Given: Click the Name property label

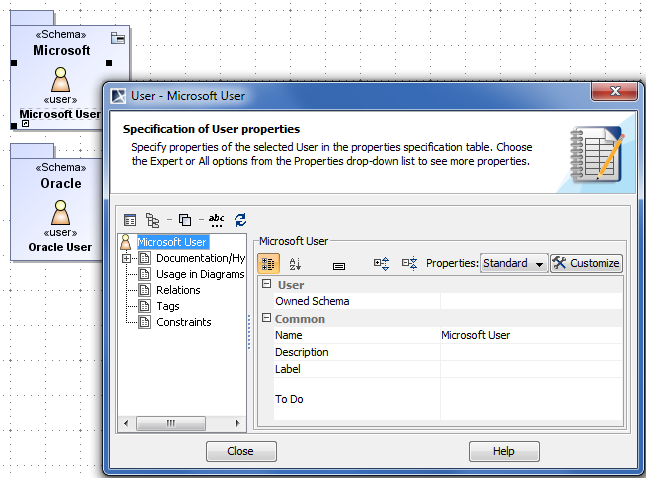Looking at the screenshot, I should (288, 335).
